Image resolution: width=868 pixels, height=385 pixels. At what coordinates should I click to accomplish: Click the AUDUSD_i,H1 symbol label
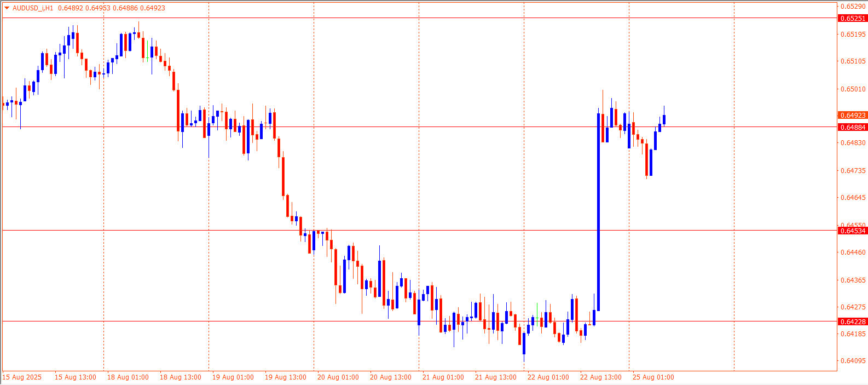[33, 8]
